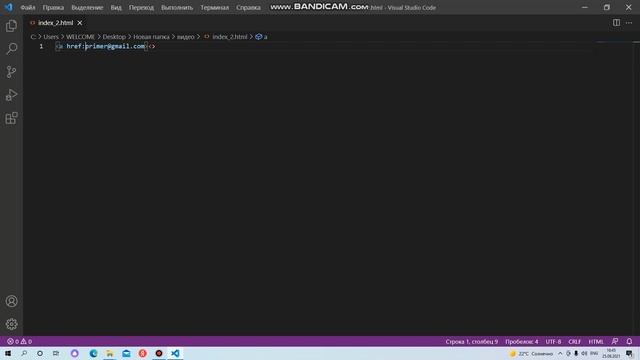Click the видео breadcrumb segment
Screen dimensions: 640x360
click(x=186, y=37)
